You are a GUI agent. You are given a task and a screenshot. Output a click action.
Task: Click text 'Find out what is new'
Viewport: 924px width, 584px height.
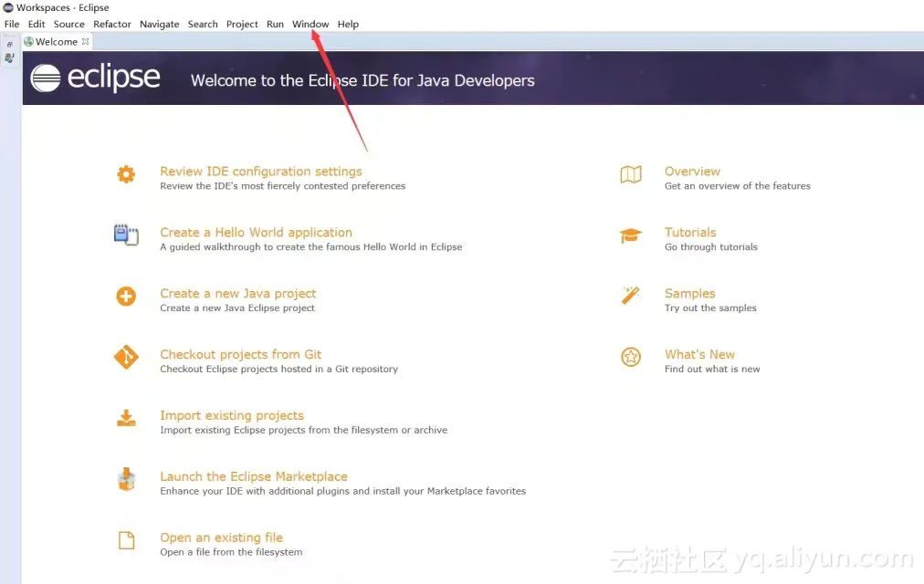tap(712, 370)
